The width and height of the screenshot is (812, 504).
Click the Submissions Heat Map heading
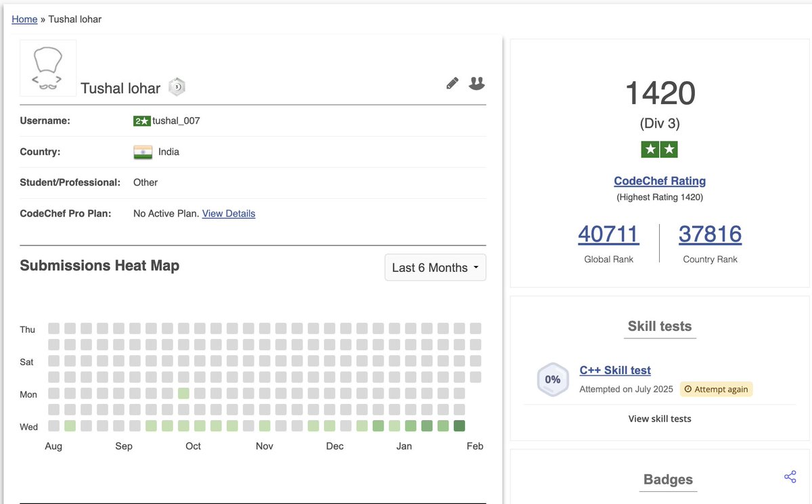(x=99, y=265)
